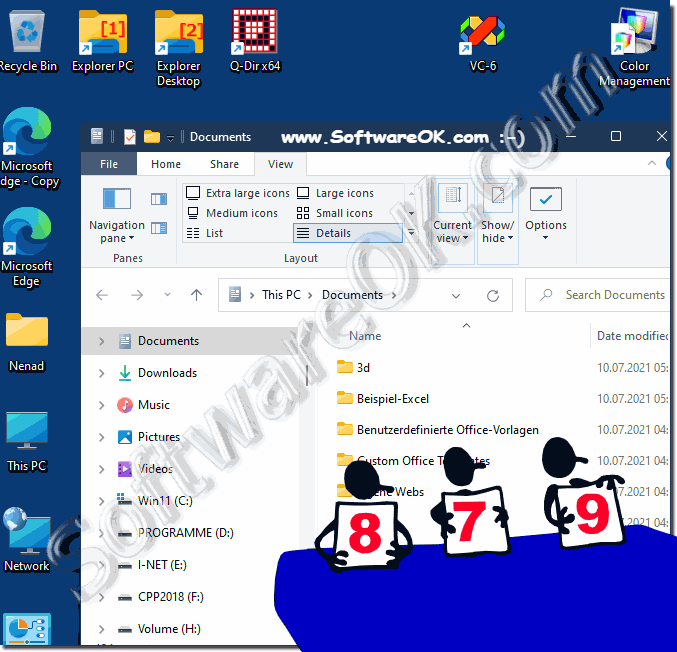This screenshot has width=677, height=652.
Task: Switch to the Share ribbon tab
Action: (x=224, y=164)
